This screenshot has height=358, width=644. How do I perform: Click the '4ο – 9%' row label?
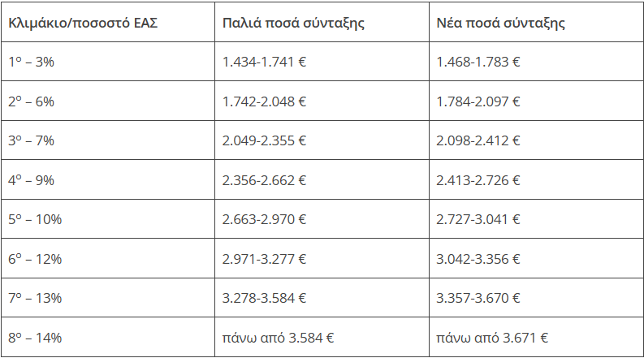point(31,180)
